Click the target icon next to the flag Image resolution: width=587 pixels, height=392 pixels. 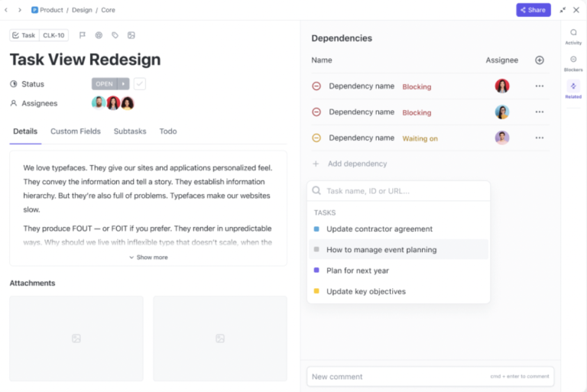point(99,35)
